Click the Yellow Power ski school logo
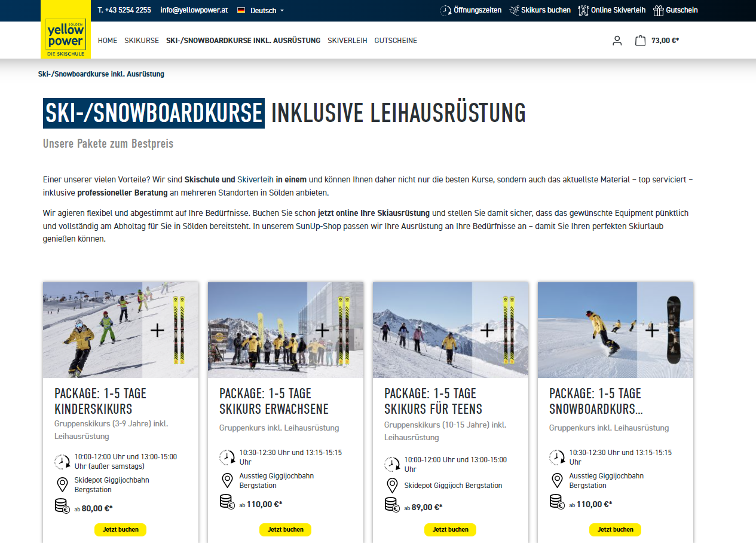 click(x=66, y=37)
